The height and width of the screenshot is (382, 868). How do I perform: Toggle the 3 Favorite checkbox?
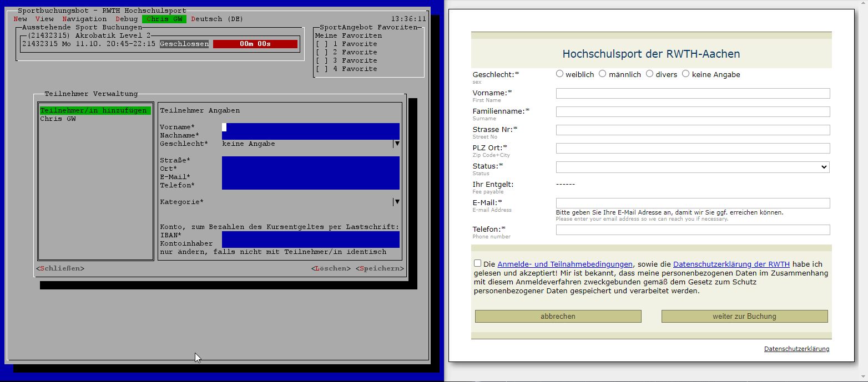pyautogui.click(x=322, y=60)
